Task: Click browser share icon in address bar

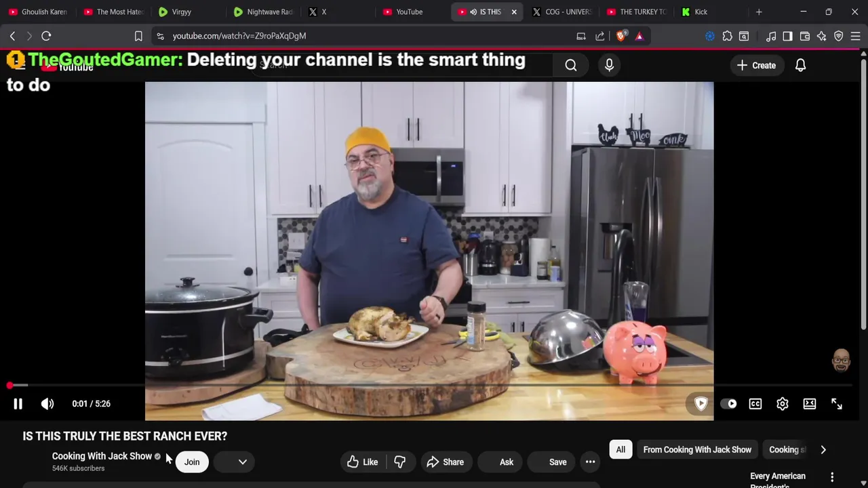Action: pyautogui.click(x=600, y=36)
